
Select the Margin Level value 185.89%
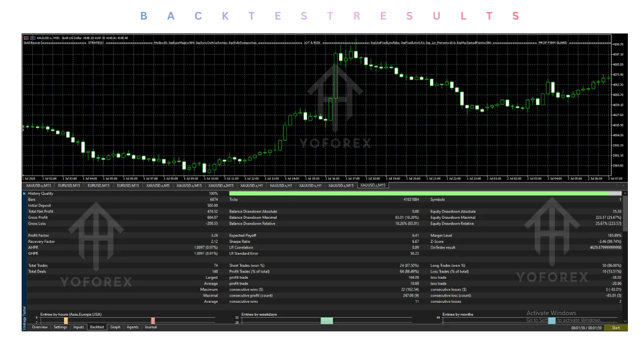[x=613, y=236]
